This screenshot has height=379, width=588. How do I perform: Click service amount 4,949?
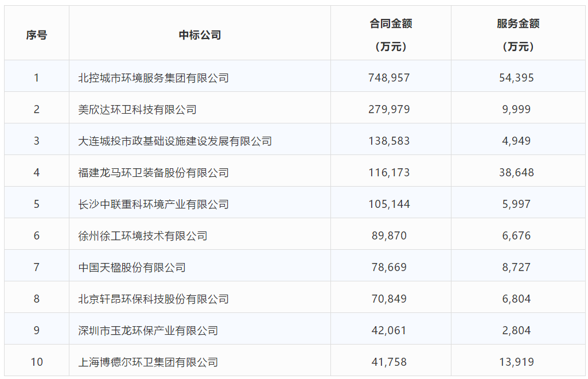pos(516,141)
